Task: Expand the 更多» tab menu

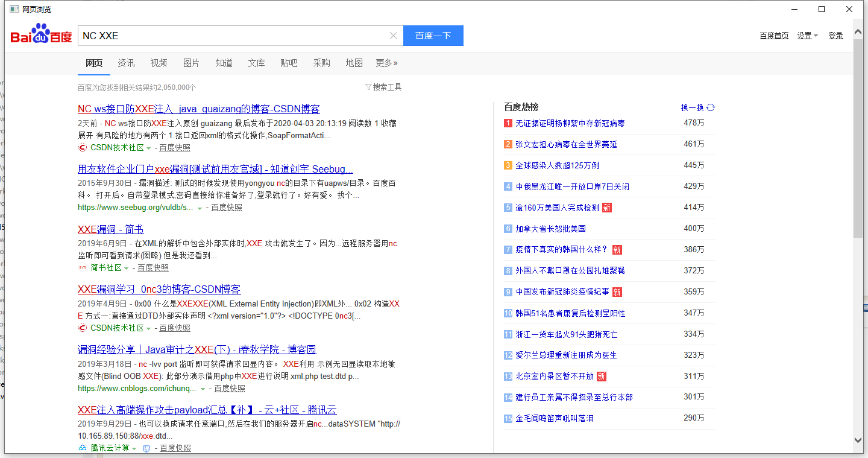Action: (386, 63)
